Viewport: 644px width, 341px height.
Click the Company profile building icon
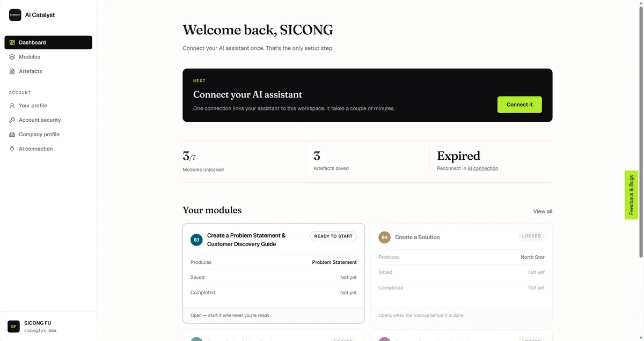[x=12, y=135]
